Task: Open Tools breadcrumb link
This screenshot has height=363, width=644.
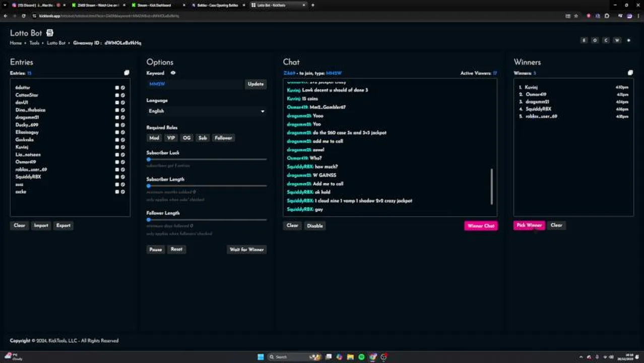Action: 34,43
